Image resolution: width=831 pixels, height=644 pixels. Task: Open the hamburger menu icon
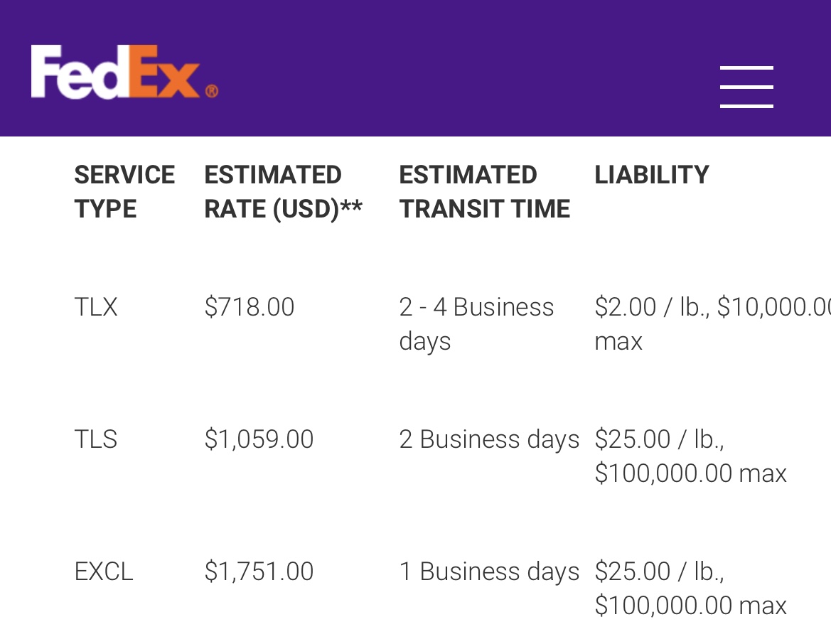[746, 87]
